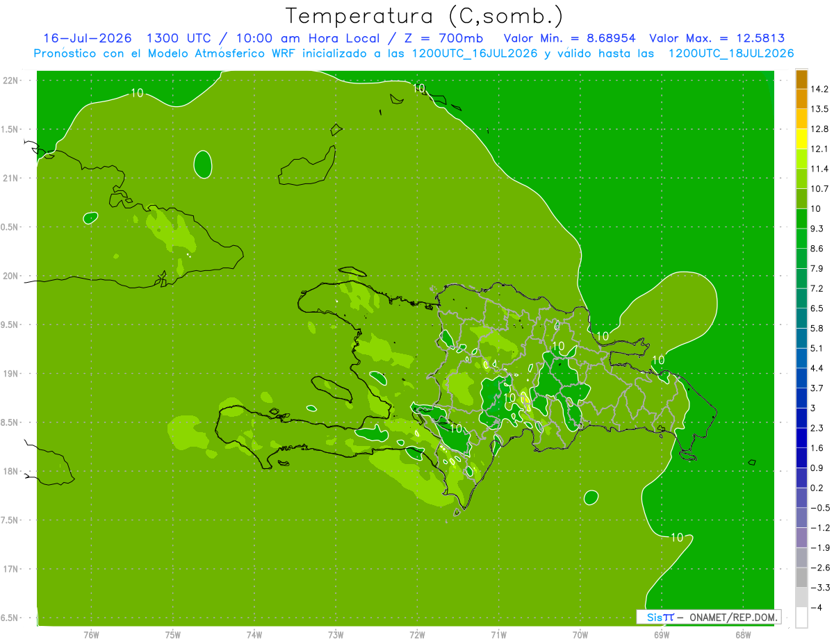Click the 13.5 color scale label
834x644 pixels.
coord(819,109)
